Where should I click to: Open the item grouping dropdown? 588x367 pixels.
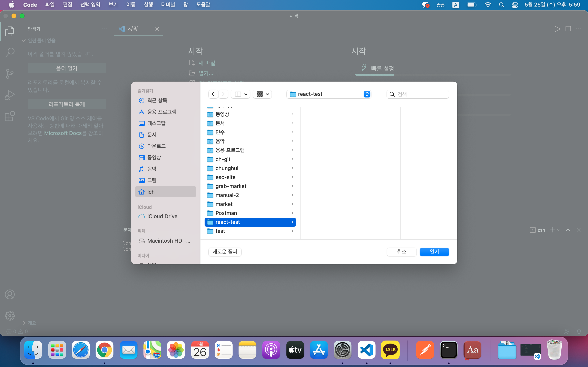click(262, 94)
